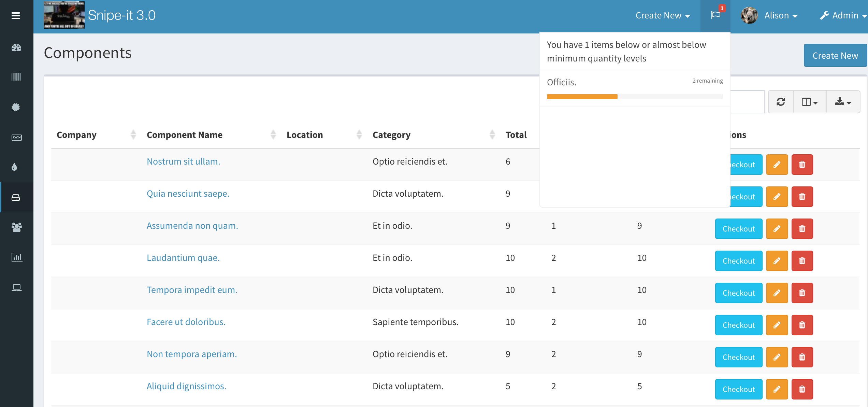Open Aliquid dignissimos component
This screenshot has height=407, width=868.
click(x=186, y=386)
